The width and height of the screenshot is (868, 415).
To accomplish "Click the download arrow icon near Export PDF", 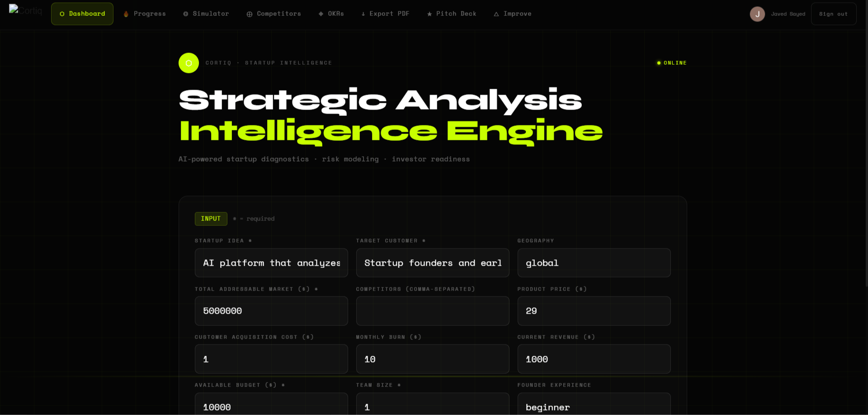I will click(363, 14).
